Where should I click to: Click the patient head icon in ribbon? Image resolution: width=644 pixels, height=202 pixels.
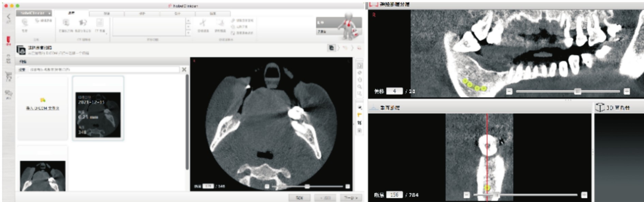click(25, 23)
